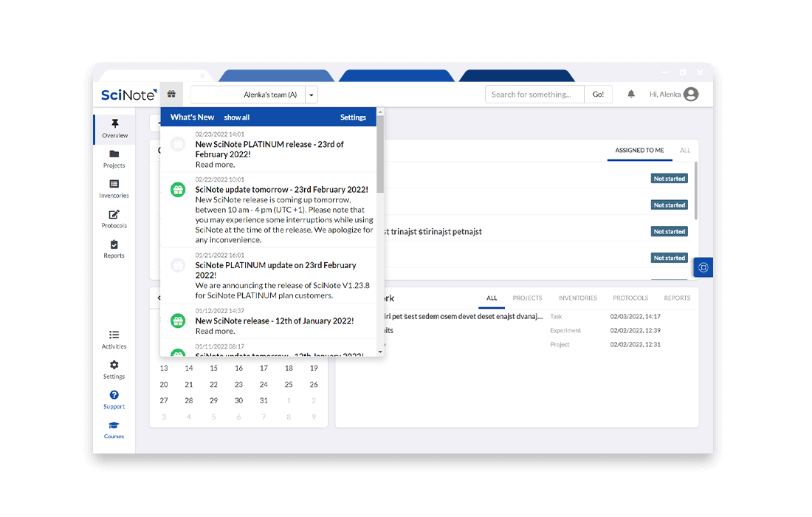Expand the Alenka's team dropdown arrow
812x517 pixels.
point(312,95)
